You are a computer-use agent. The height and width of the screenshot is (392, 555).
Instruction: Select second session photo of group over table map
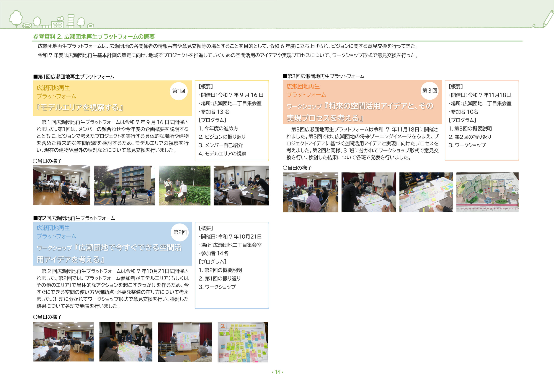click(x=126, y=342)
